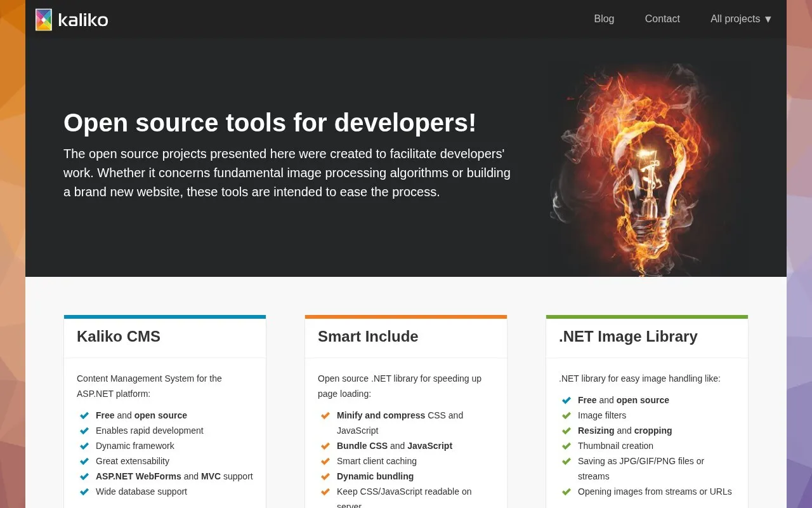Click blue checkmark beside 'ASP.NET WebForms'
The image size is (812, 508).
pyautogui.click(x=84, y=476)
